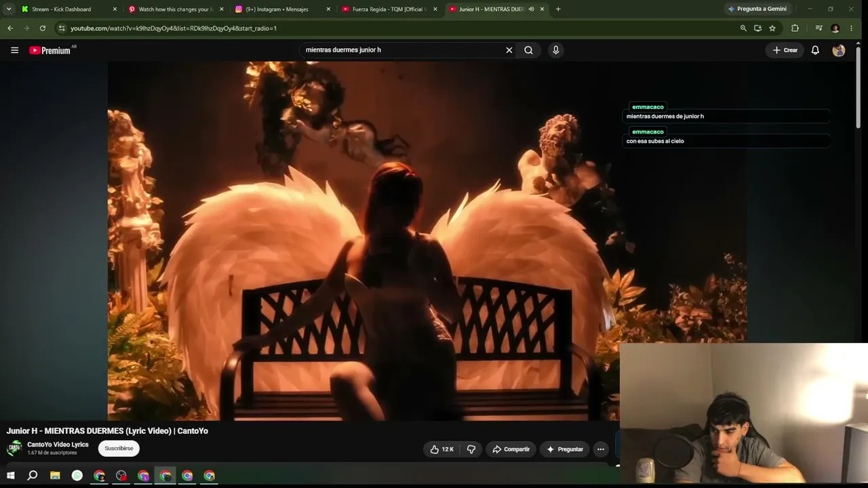Go back in browser history
The height and width of the screenshot is (488, 868).
(x=10, y=28)
